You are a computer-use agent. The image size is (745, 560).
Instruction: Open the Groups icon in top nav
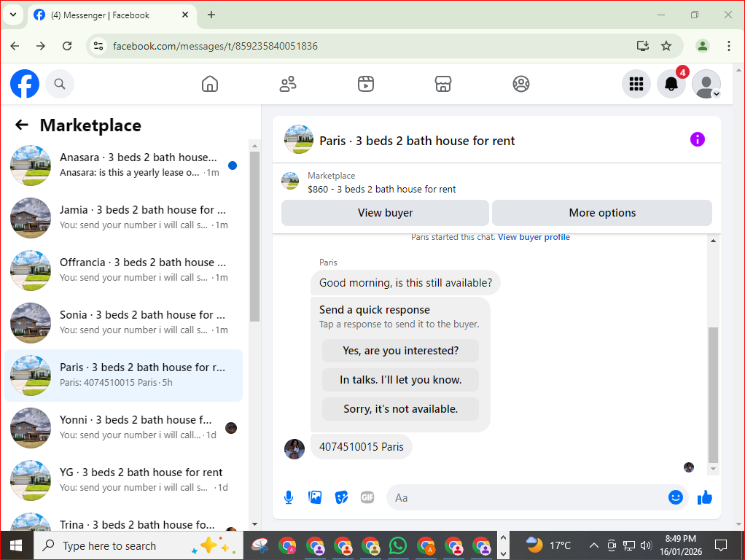(x=520, y=84)
